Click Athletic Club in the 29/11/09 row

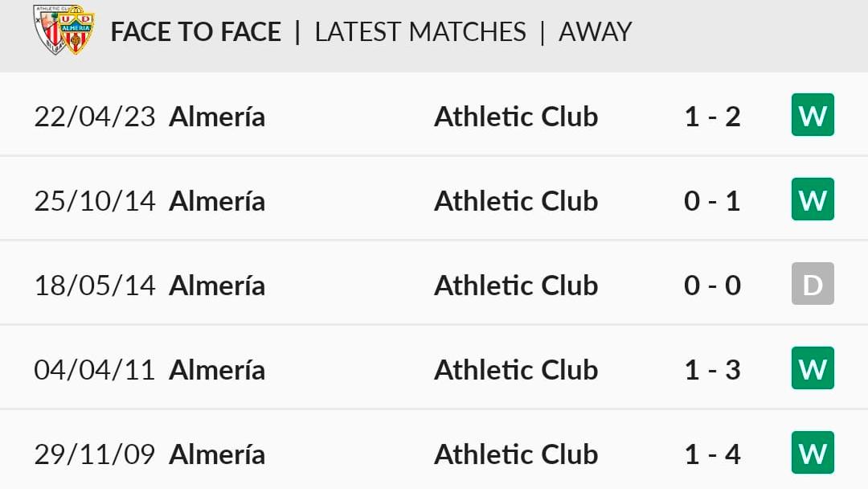click(516, 454)
